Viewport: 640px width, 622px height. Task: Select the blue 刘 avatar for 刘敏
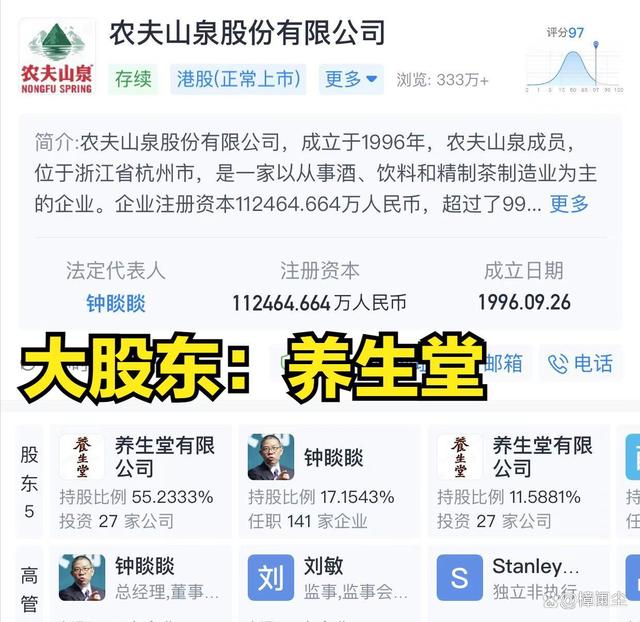(x=271, y=577)
